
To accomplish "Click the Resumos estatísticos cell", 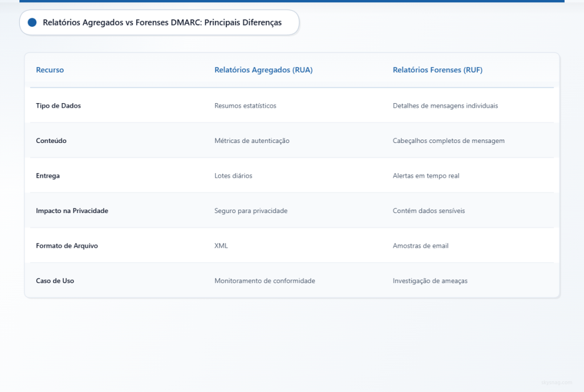I will [x=245, y=105].
